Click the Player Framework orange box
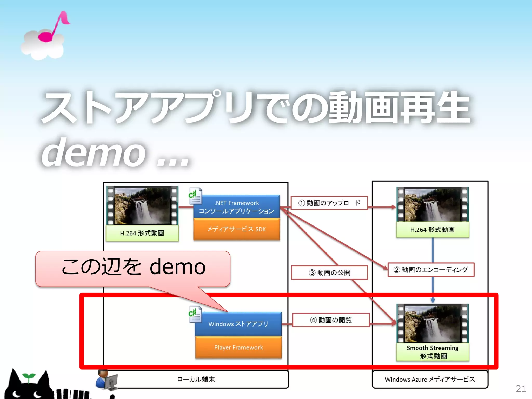This screenshot has height=399, width=532. coord(238,347)
